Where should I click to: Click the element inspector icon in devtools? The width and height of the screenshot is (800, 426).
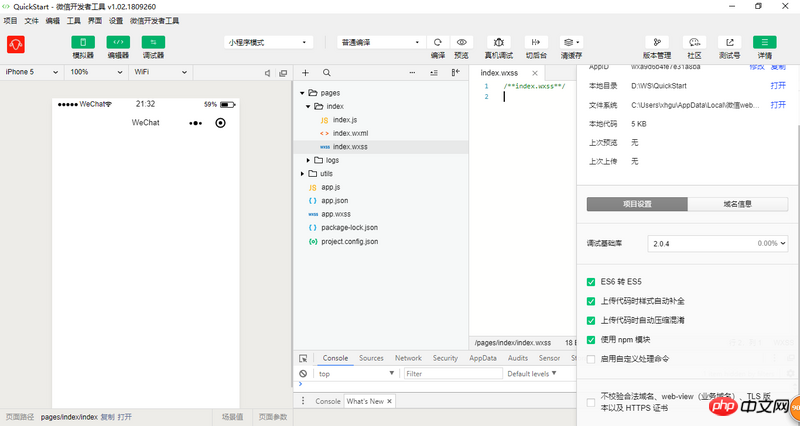tap(303, 358)
